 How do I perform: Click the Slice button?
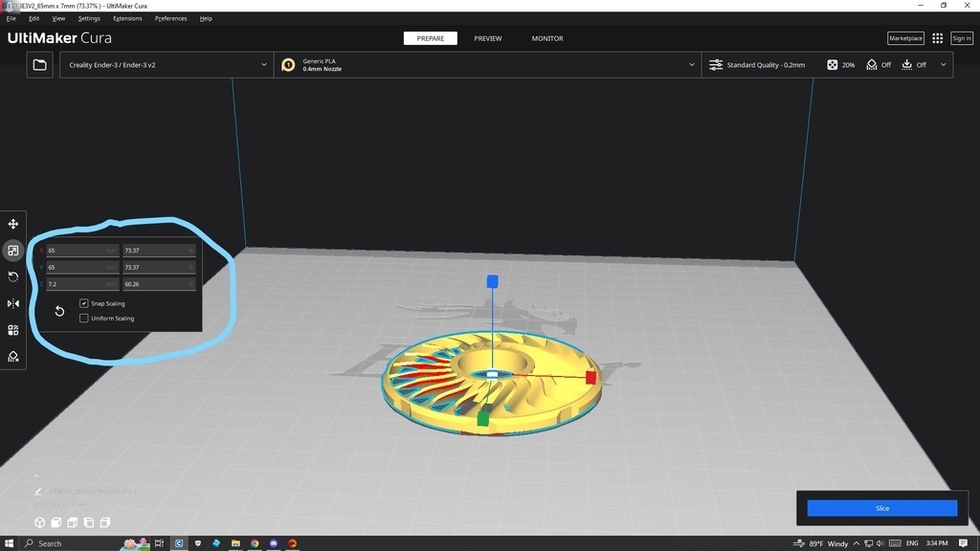coord(881,508)
